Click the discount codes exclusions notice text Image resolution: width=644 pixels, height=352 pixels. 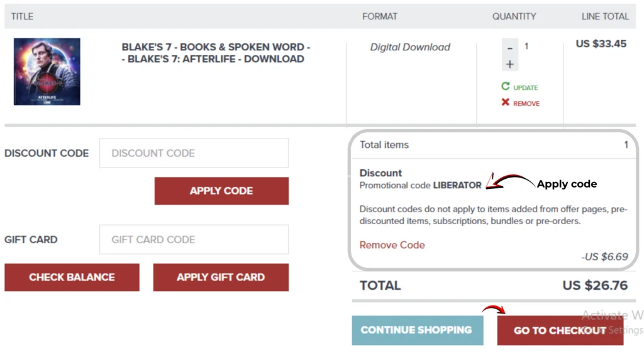(x=493, y=215)
